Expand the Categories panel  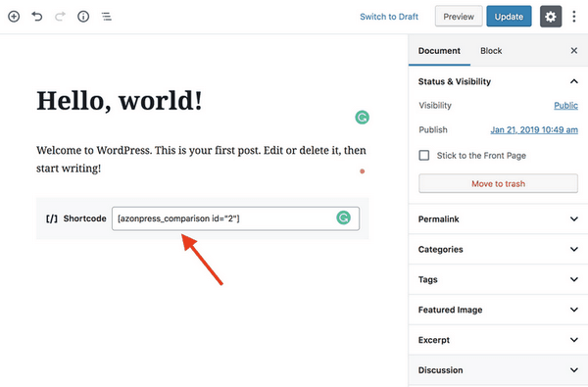click(498, 250)
